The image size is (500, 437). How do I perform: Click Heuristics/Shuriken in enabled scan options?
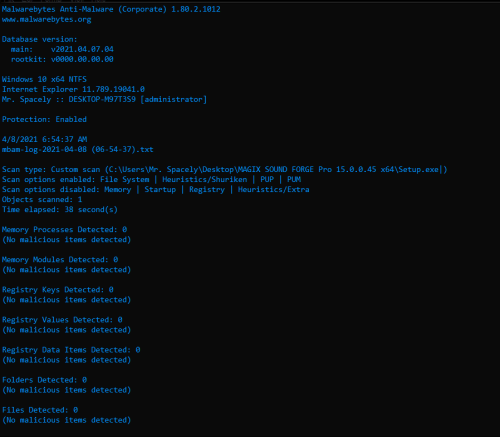[x=205, y=179]
